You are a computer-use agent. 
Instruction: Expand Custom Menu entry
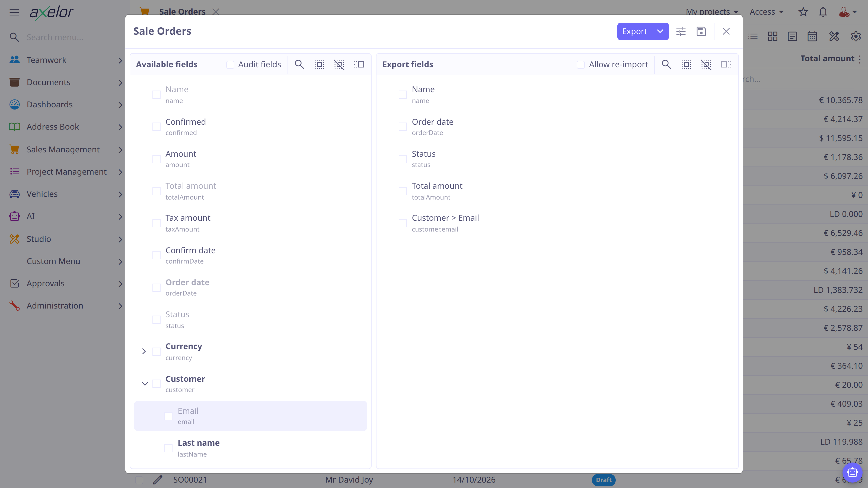tap(66, 261)
